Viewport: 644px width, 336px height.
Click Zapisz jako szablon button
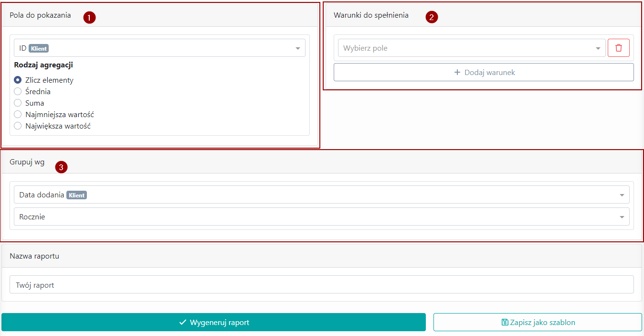(x=538, y=322)
